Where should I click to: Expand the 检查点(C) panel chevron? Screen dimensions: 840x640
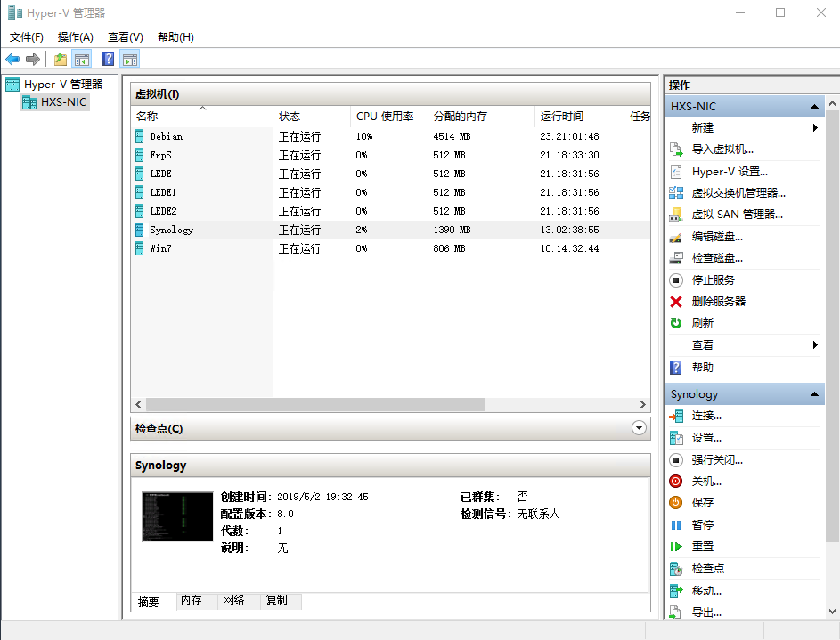tap(639, 428)
